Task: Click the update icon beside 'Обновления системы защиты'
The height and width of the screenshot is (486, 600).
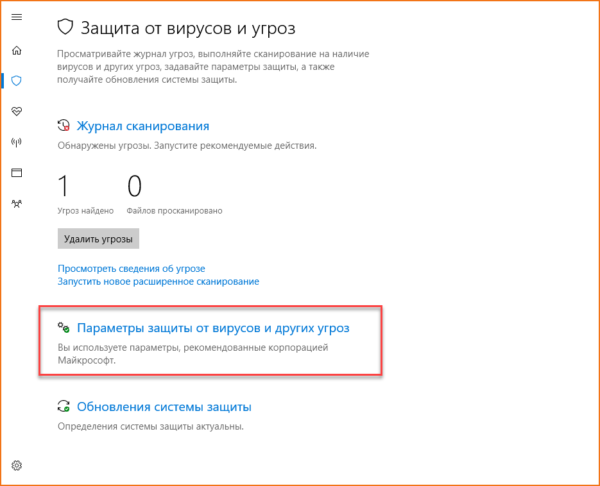Action: tap(64, 407)
